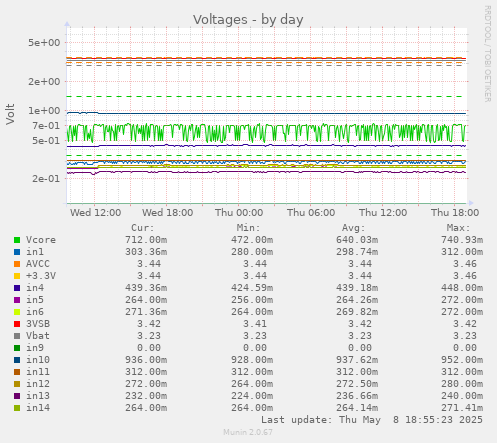497x443 pixels.
Task: Click the Avg: column header
Action: click(354, 228)
